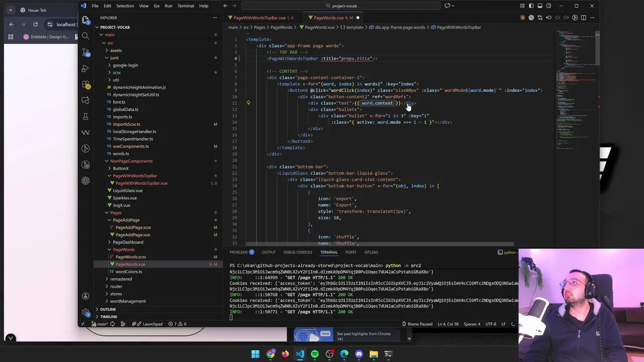Screen dimensions: 644x362
Task: Open the Manage gear icon
Action: click(86, 312)
